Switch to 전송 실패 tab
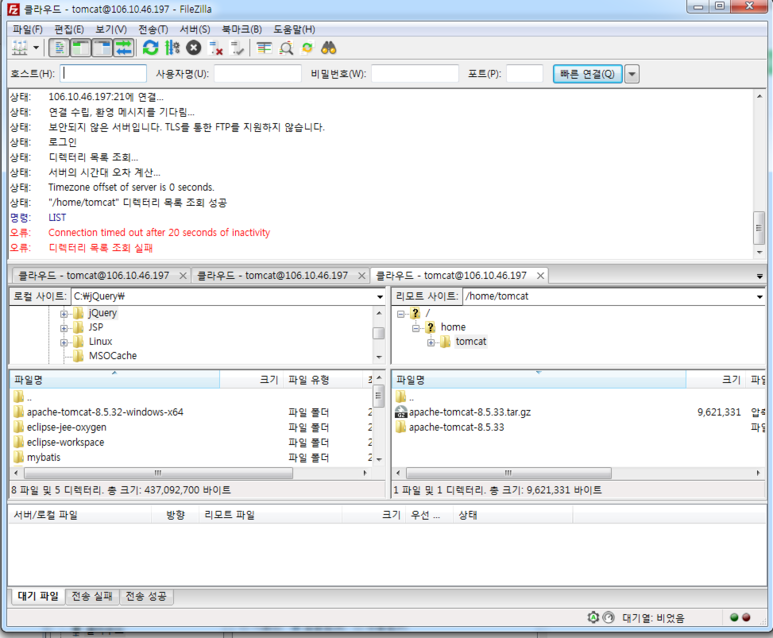The width and height of the screenshot is (773, 638). pos(92,597)
